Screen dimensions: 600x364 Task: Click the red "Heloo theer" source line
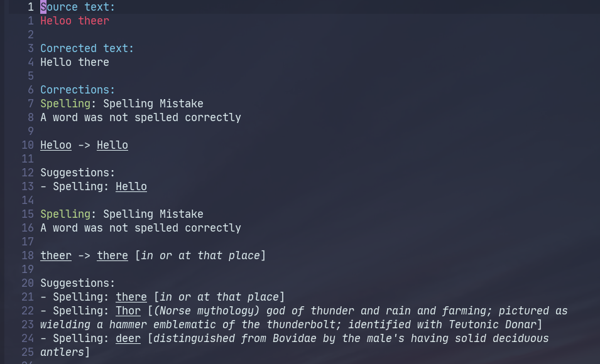coord(75,21)
